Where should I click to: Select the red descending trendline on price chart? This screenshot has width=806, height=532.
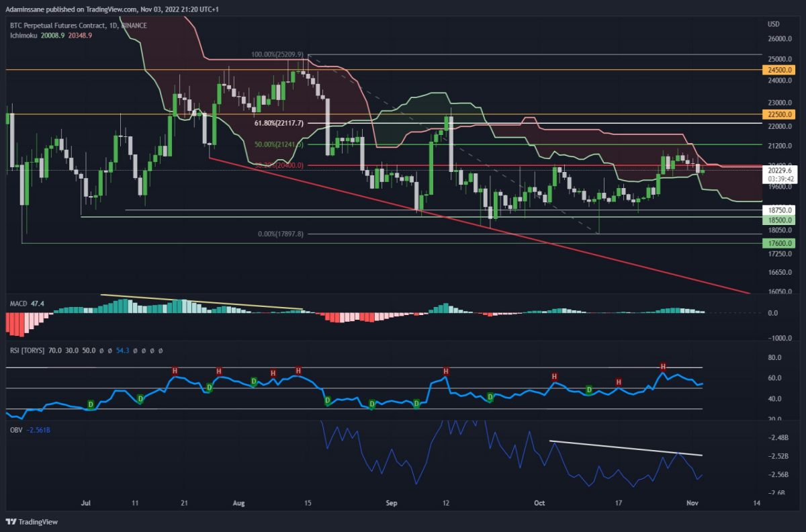(x=480, y=226)
